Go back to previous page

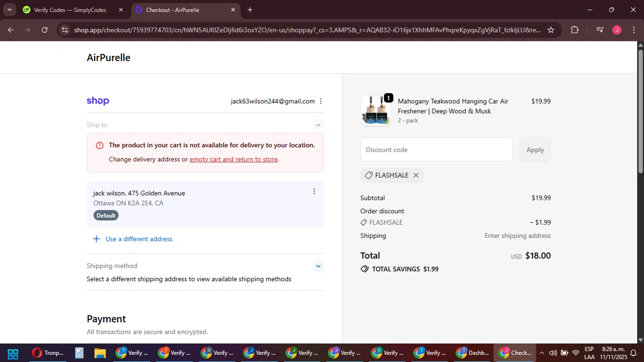11,30
